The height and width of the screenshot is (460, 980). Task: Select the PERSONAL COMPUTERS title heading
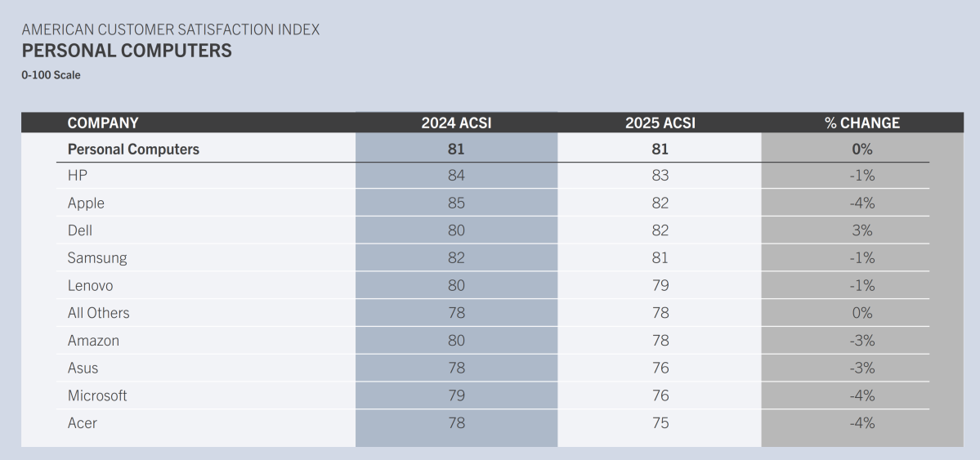[127, 51]
